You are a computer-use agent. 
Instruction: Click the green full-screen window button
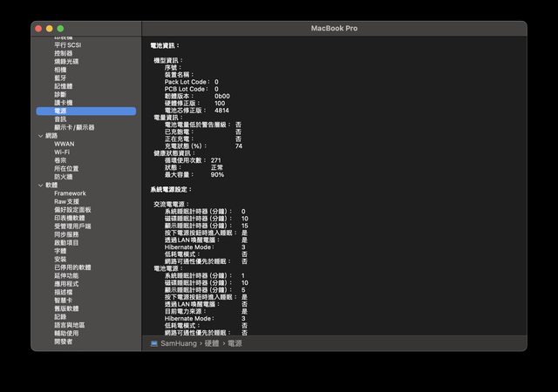60,29
